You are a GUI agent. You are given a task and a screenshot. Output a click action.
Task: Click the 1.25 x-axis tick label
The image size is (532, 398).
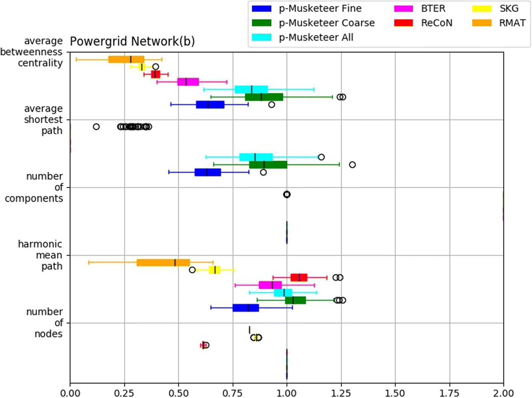point(341,393)
